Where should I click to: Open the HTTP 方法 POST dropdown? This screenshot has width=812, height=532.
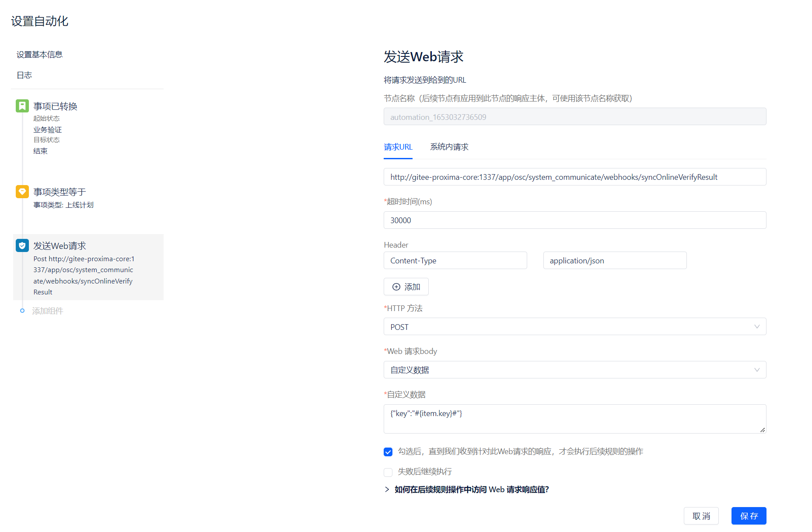575,326
